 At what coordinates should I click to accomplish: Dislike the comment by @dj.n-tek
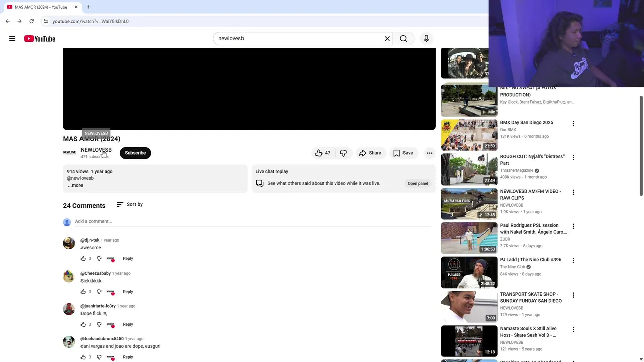click(99, 259)
